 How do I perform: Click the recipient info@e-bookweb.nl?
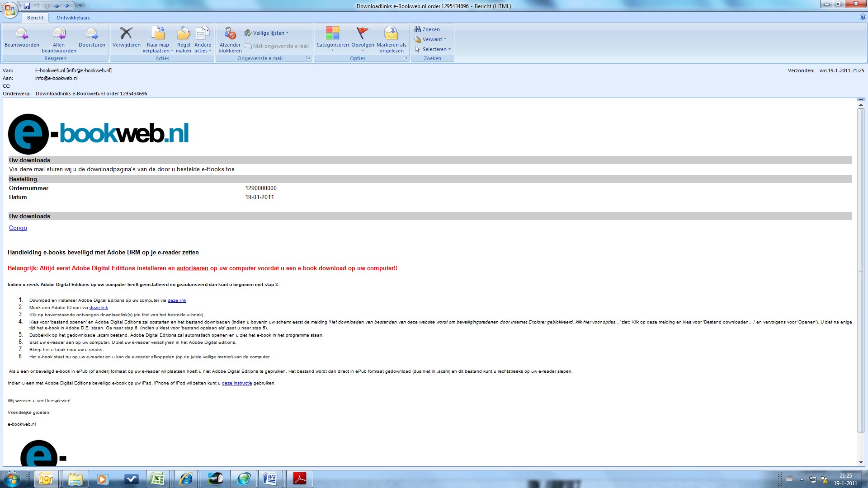[x=57, y=78]
